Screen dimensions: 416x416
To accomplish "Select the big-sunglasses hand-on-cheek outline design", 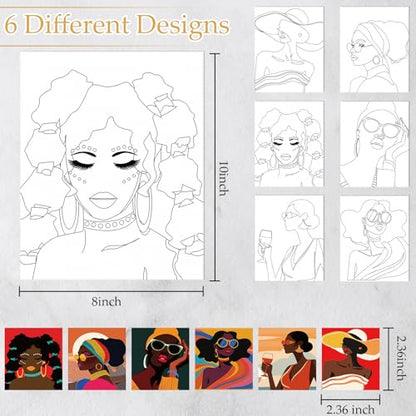I will (x=374, y=144).
